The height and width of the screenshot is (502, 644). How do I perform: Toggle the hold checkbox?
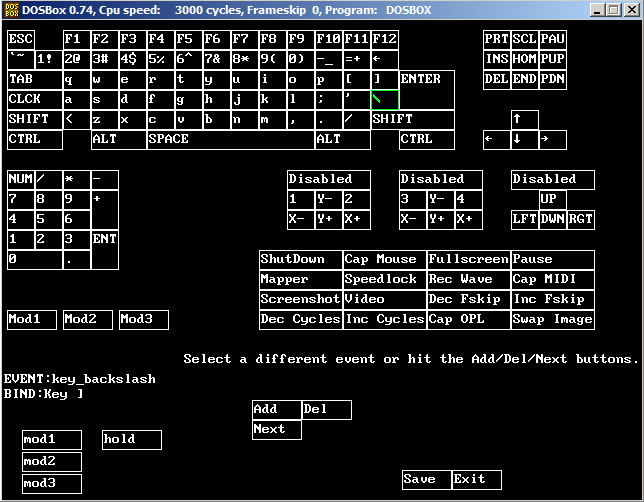tap(132, 440)
